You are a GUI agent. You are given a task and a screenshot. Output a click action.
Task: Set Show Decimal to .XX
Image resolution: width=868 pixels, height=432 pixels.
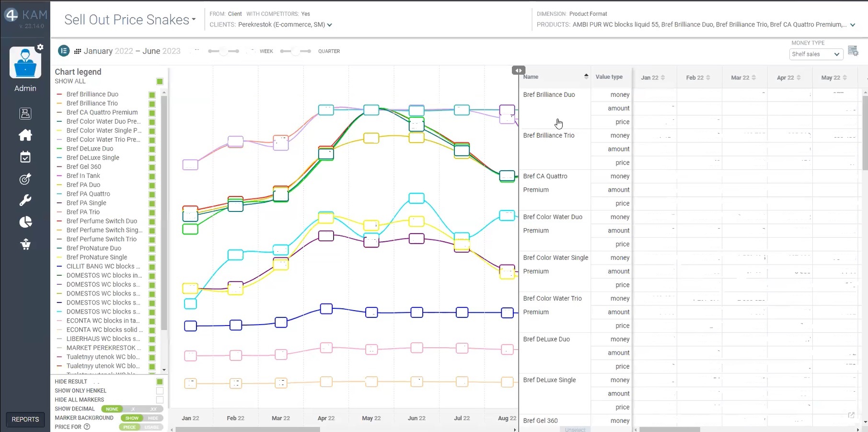point(153,409)
